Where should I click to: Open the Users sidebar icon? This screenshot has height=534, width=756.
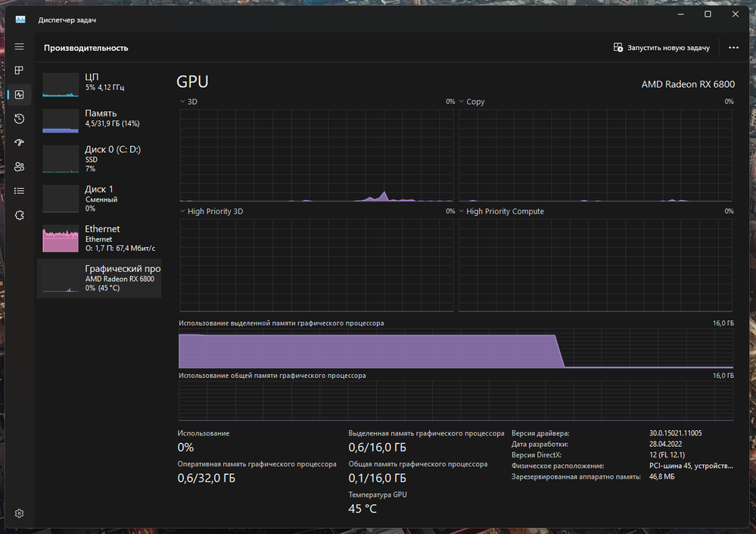pyautogui.click(x=19, y=167)
